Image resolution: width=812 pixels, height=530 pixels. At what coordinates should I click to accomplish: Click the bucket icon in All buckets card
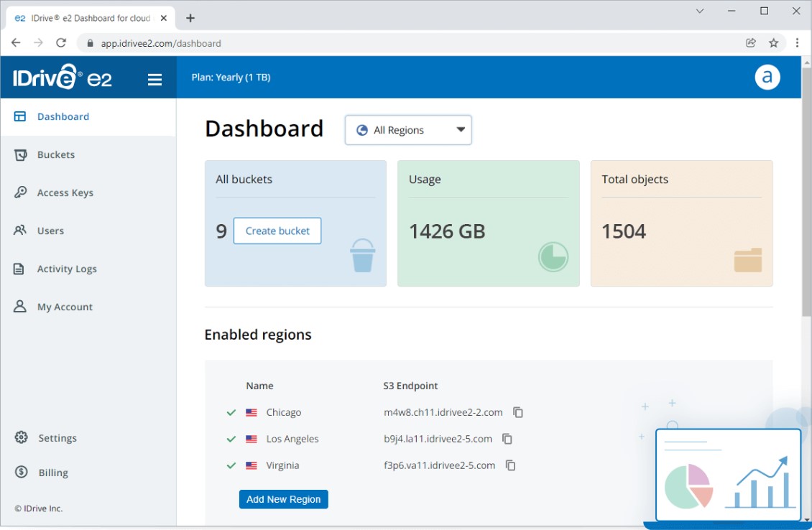(x=362, y=255)
